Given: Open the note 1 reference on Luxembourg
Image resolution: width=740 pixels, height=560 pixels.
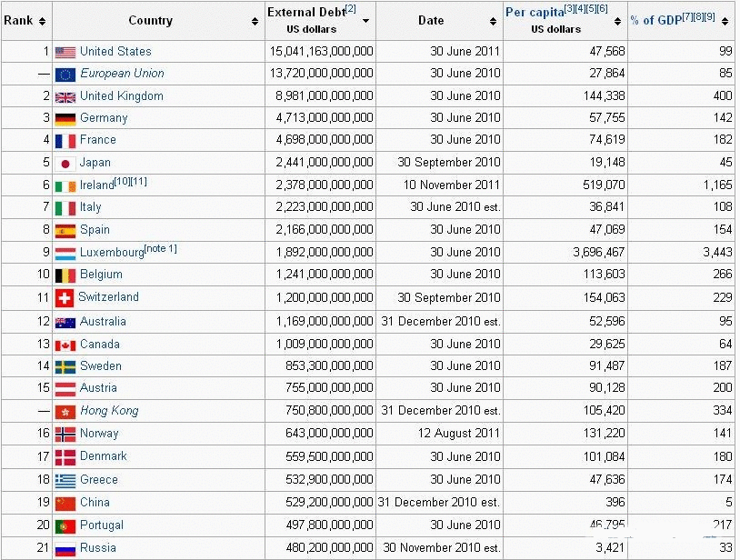Looking at the screenshot, I should point(161,248).
